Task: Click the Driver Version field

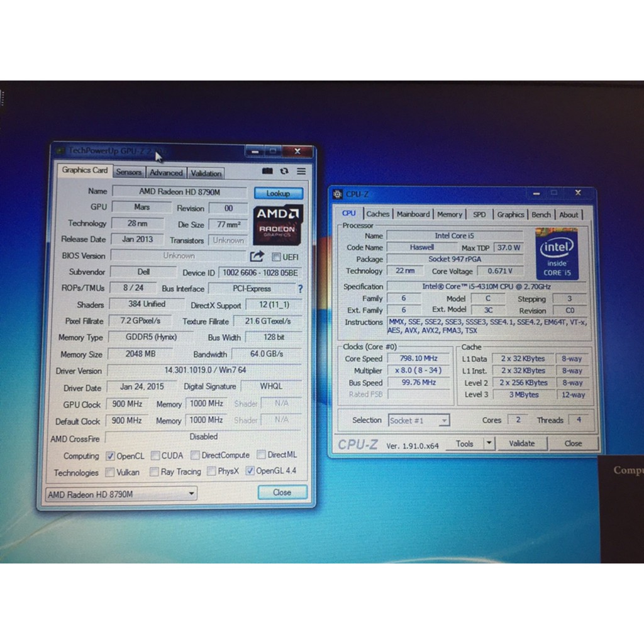Action: tap(204, 370)
